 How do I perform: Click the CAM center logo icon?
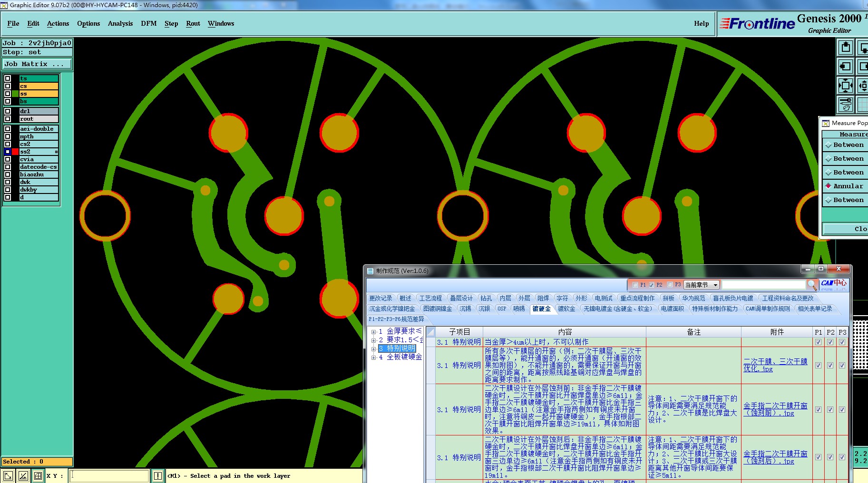[x=833, y=284]
